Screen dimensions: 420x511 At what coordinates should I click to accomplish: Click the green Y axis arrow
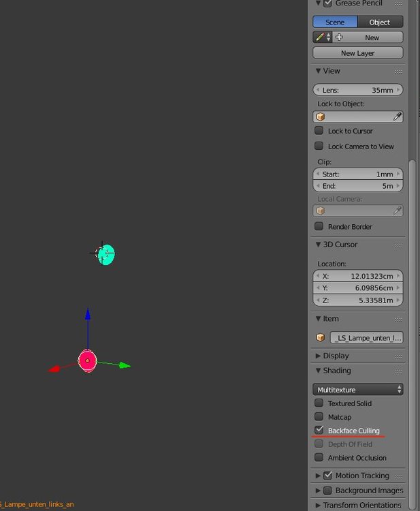[x=125, y=366]
